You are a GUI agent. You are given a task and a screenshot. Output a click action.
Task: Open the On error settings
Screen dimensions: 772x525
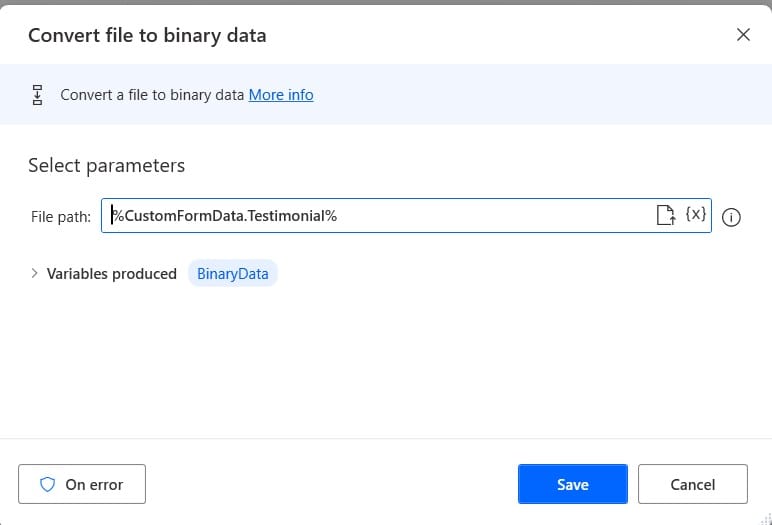82,484
